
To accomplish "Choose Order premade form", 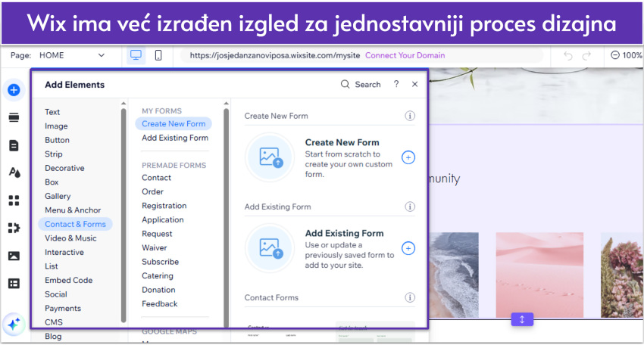I will 152,191.
